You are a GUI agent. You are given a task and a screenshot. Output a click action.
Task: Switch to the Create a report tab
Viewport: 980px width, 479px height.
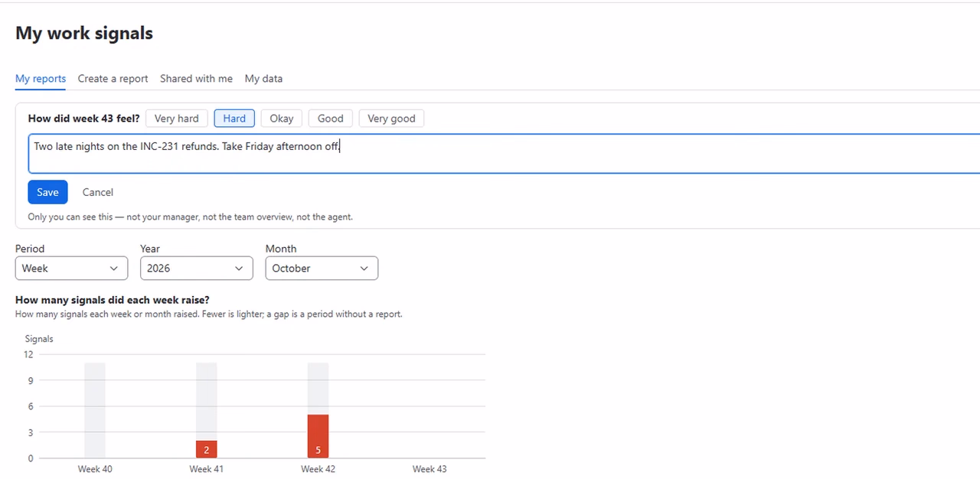(113, 79)
